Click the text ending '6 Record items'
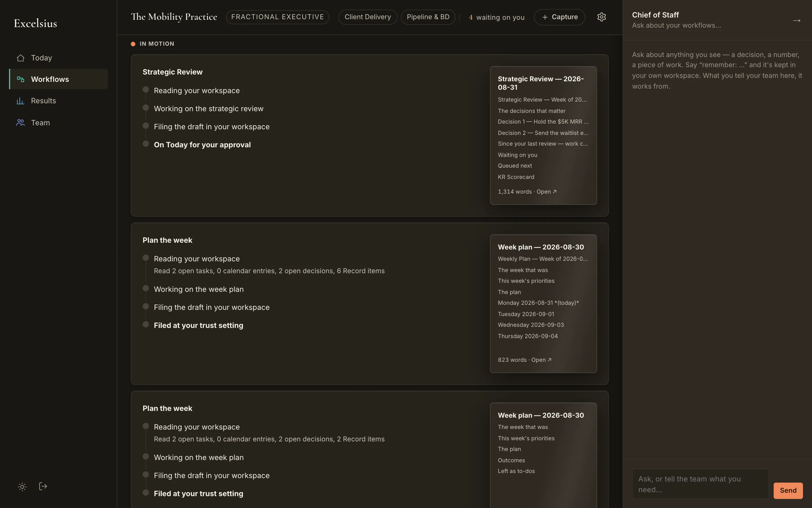This screenshot has height=508, width=812. tap(269, 271)
